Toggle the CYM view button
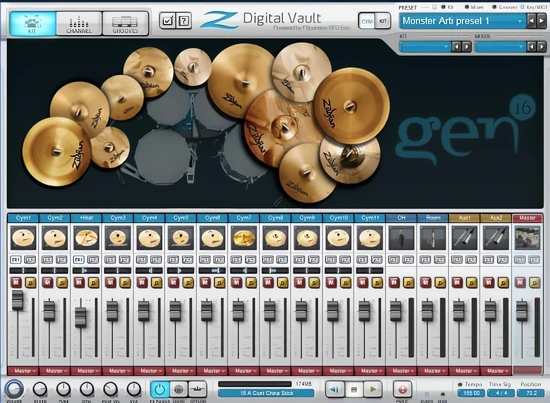This screenshot has height=403, width=550. click(367, 21)
